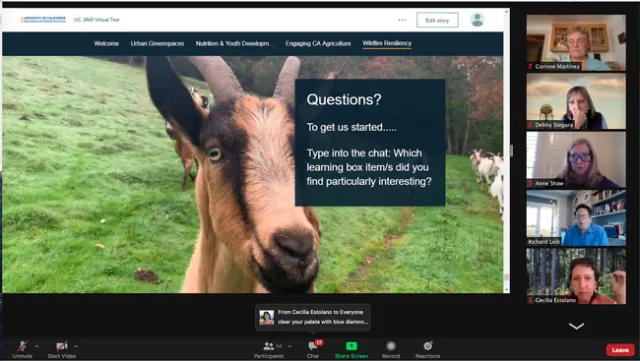Select Richard Leib video tile

[x=576, y=218]
